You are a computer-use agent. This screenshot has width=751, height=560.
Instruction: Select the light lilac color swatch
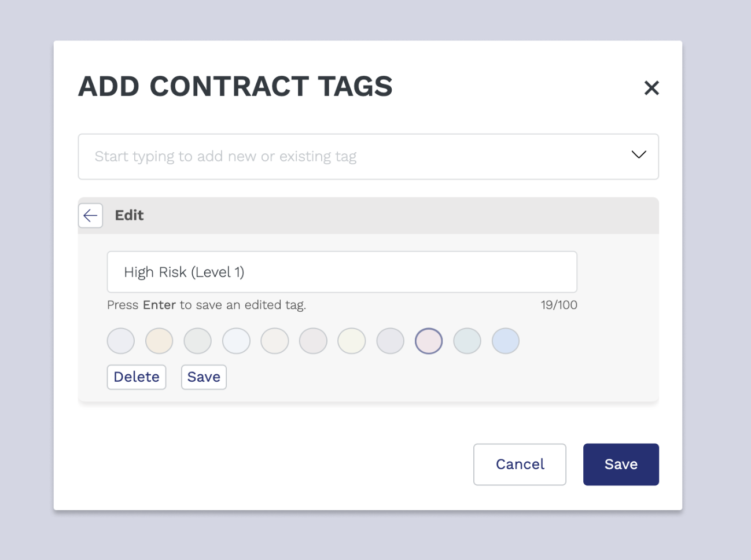pos(390,341)
